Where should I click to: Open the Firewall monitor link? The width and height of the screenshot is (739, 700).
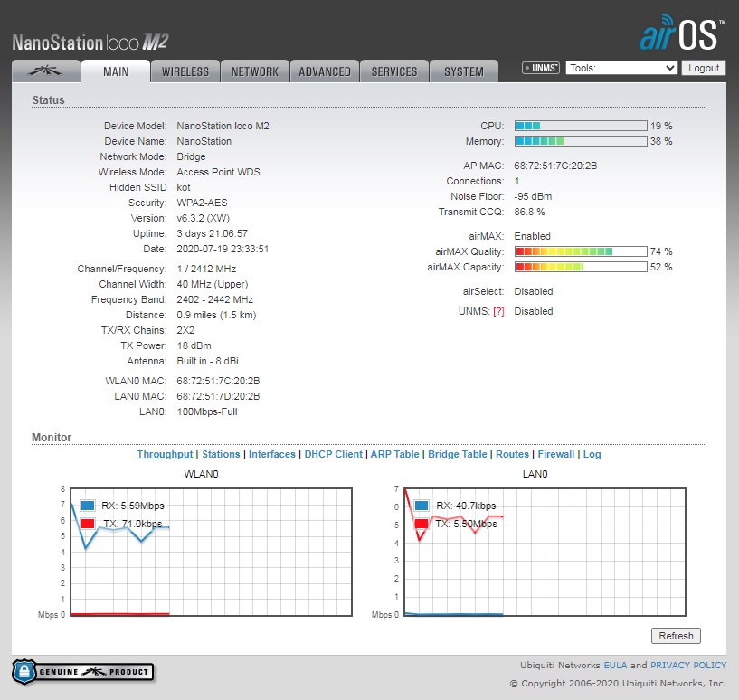click(x=556, y=454)
